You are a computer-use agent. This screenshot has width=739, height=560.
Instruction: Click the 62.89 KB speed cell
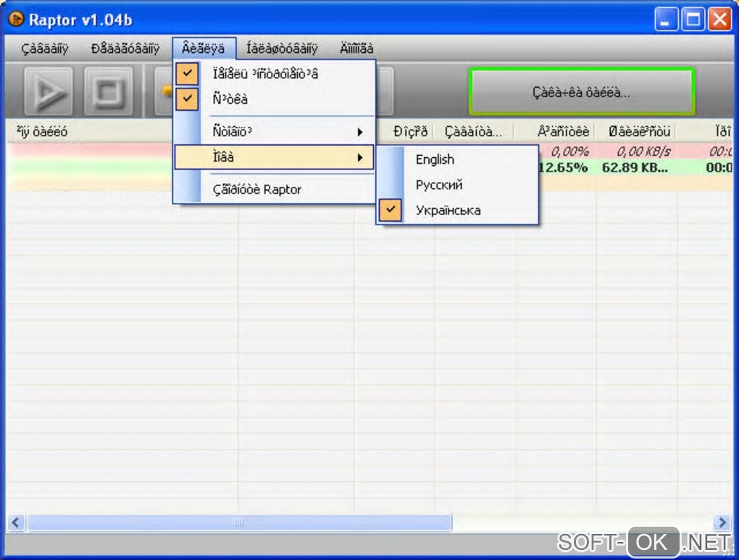(x=635, y=167)
